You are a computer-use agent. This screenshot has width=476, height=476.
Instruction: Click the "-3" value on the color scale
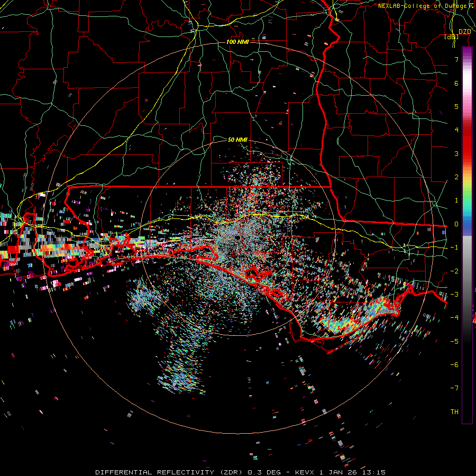coord(454,295)
